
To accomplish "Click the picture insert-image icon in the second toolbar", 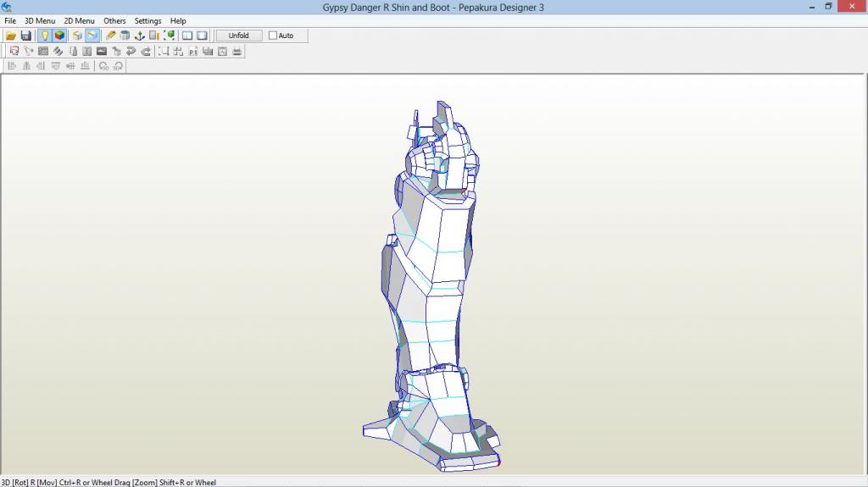I will (102, 52).
